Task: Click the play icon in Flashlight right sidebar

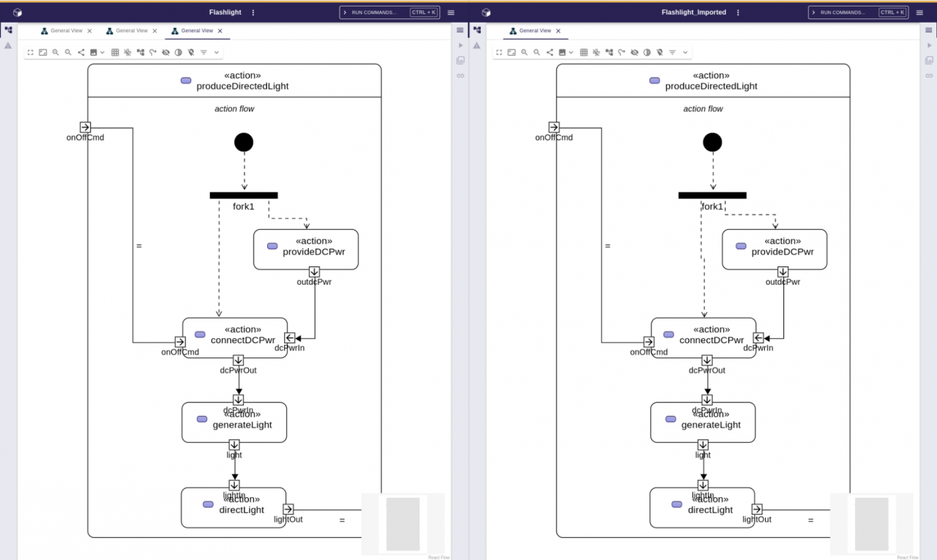Action: pyautogui.click(x=460, y=45)
